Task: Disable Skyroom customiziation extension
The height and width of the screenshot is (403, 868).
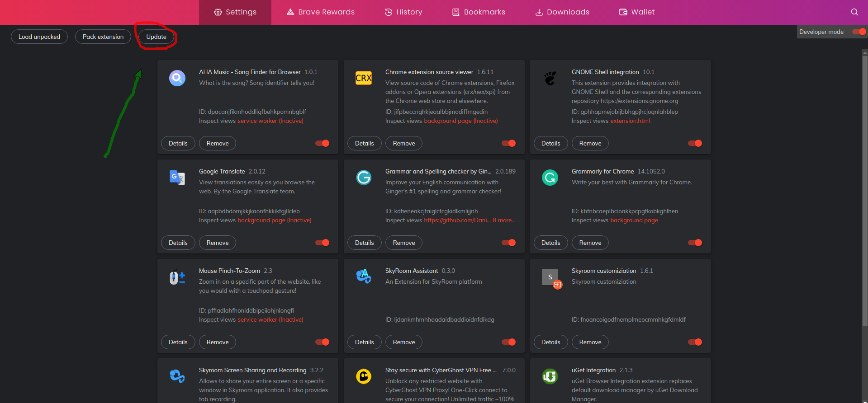Action: 695,342
